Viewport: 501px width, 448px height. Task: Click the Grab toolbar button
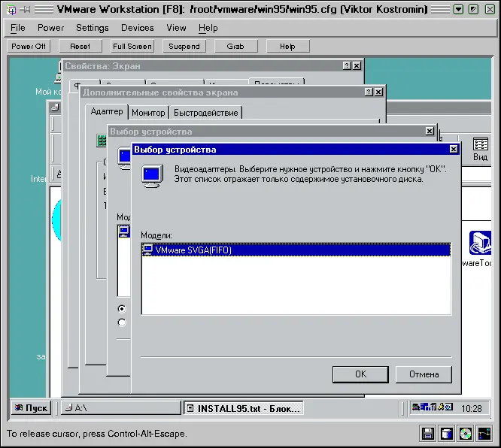click(x=235, y=47)
